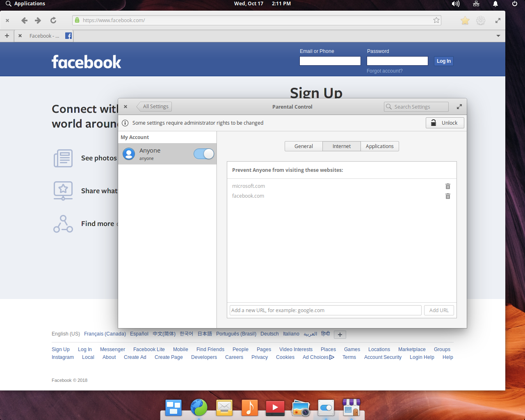Reload the Facebook page
Image resolution: width=525 pixels, height=420 pixels.
tap(53, 20)
